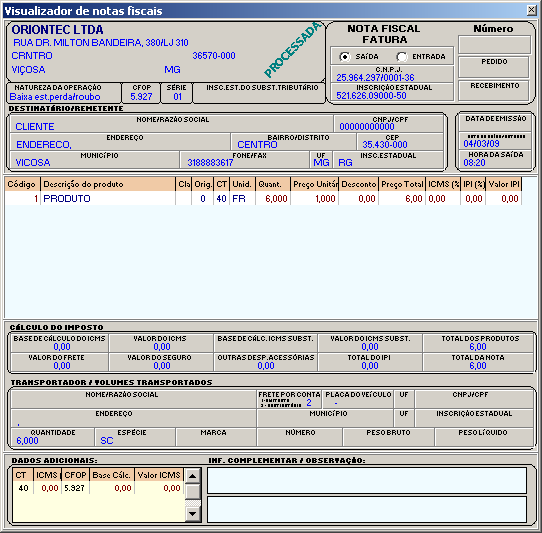Click the Preço Unitário column header
Screen dimensions: 542x533
315,184
